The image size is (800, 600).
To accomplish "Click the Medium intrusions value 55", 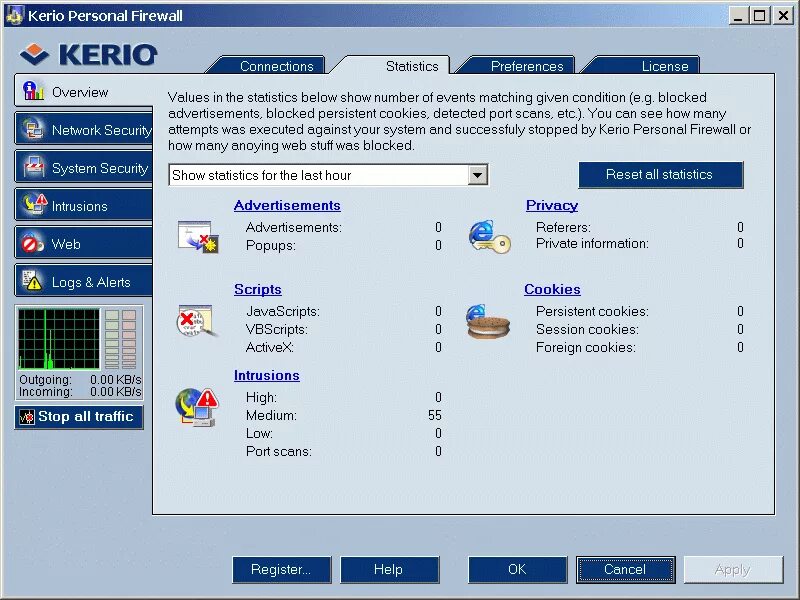I will coord(435,415).
